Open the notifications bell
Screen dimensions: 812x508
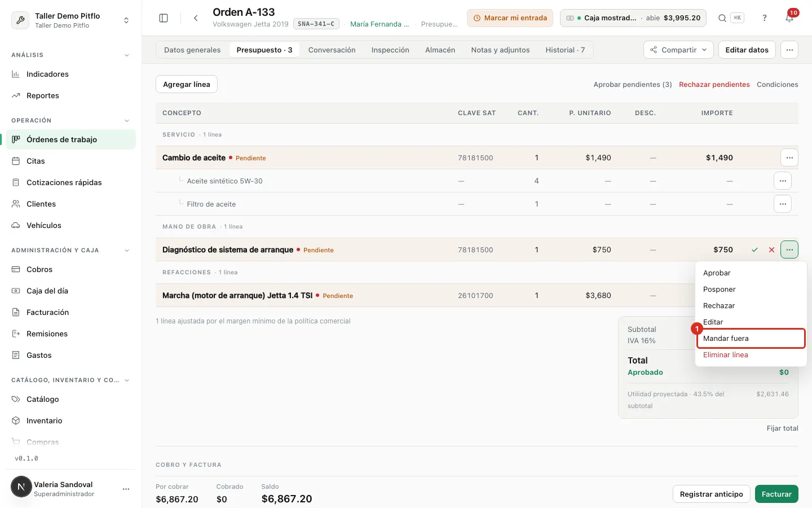(789, 18)
